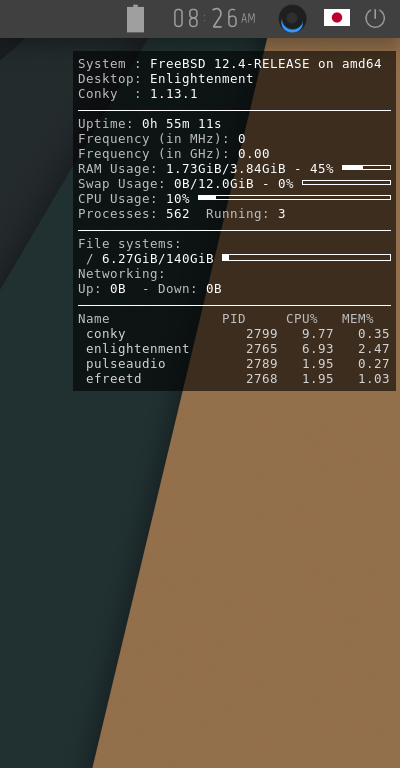Click PID 2765 in process table
The image size is (400, 768).
[262, 349]
